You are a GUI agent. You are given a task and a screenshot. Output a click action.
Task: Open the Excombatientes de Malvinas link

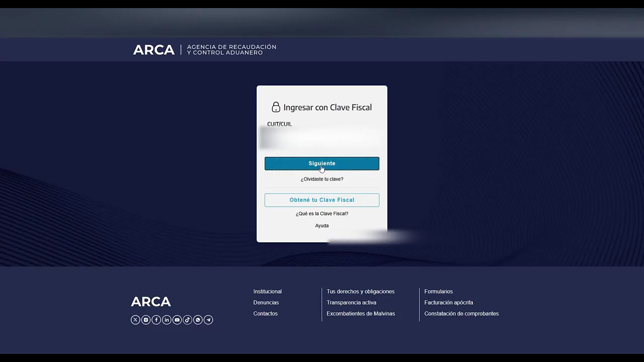(361, 314)
